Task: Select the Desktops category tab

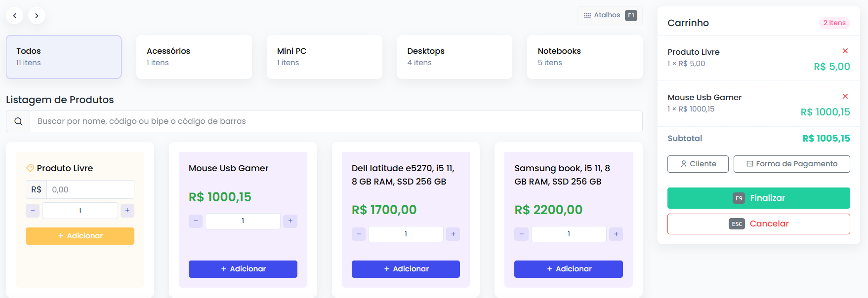Action: 455,57
